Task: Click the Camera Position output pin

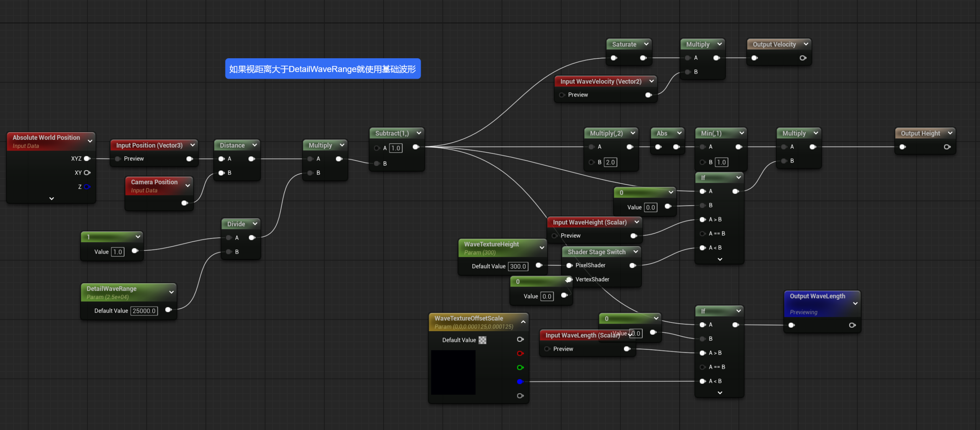Action: click(x=185, y=203)
